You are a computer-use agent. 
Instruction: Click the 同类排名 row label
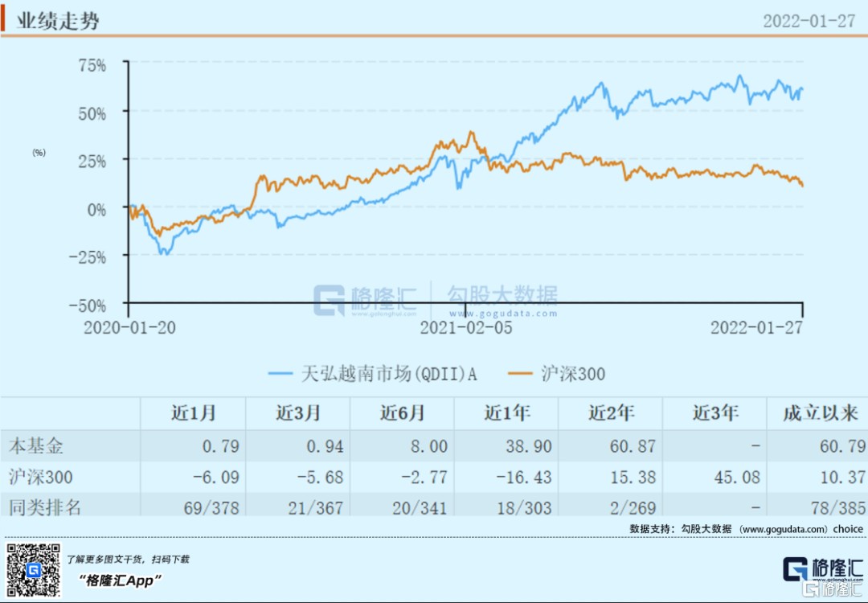point(45,508)
